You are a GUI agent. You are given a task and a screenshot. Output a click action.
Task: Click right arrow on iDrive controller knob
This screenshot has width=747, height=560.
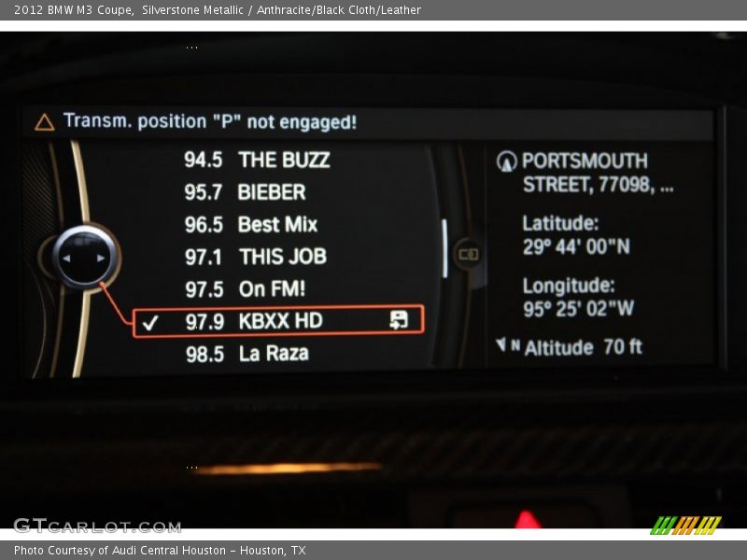click(x=101, y=259)
